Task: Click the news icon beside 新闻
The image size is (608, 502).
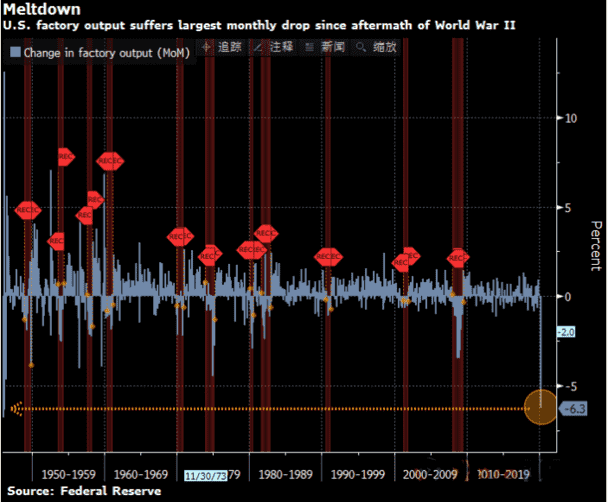Action: pyautogui.click(x=309, y=47)
